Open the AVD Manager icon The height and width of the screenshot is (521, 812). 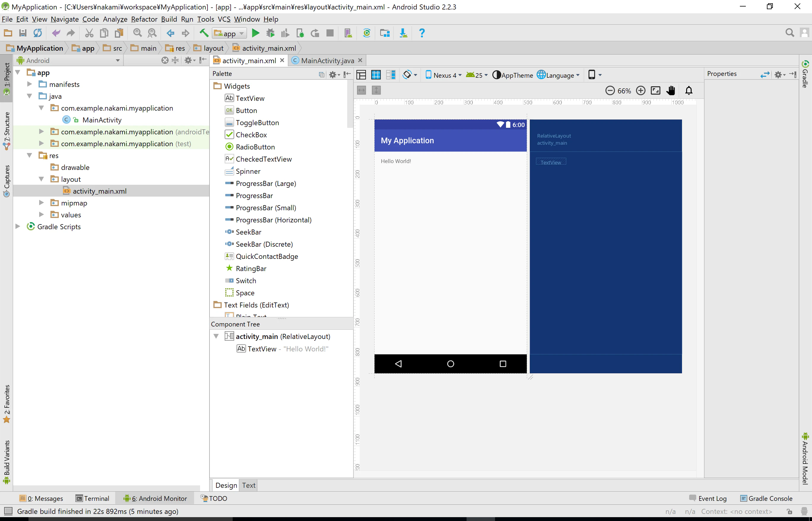tap(348, 33)
